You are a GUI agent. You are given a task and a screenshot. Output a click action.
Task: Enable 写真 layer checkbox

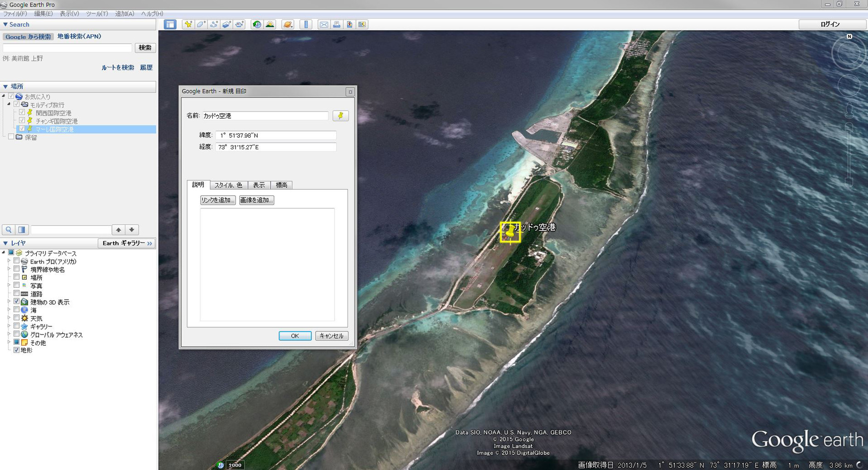17,285
